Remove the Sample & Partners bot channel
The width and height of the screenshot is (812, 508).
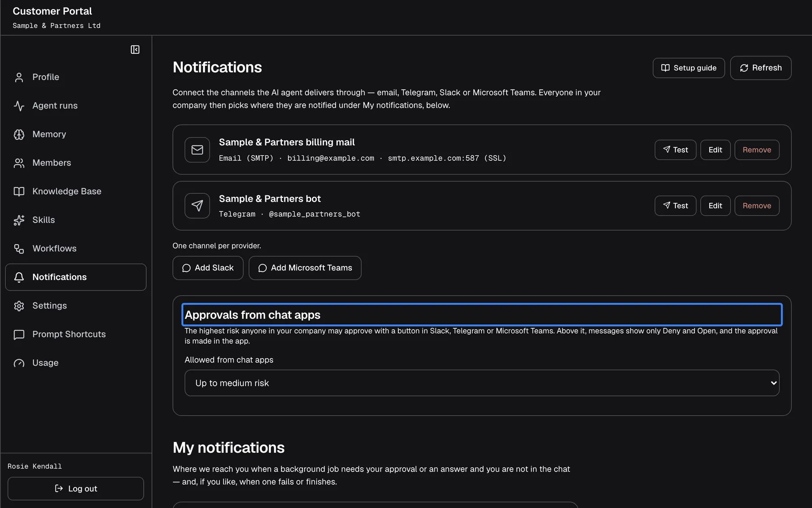[757, 206]
